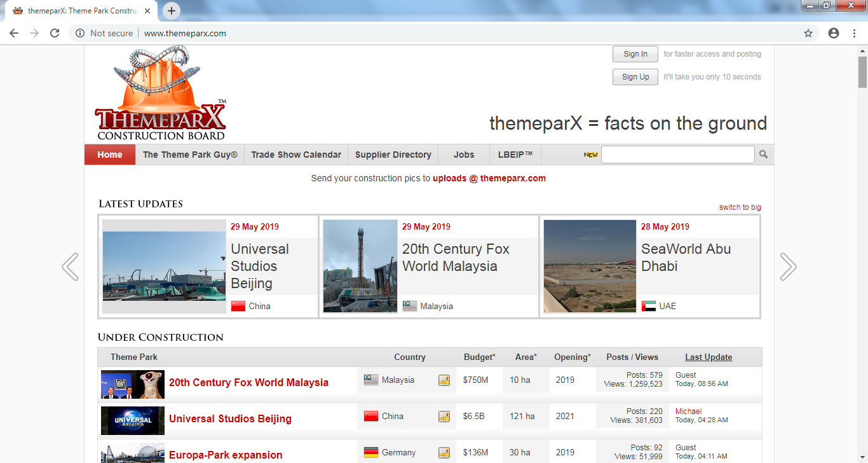The width and height of the screenshot is (868, 463).
Task: Click Universal Studios Beijing row thumbnail
Action: coord(133,421)
